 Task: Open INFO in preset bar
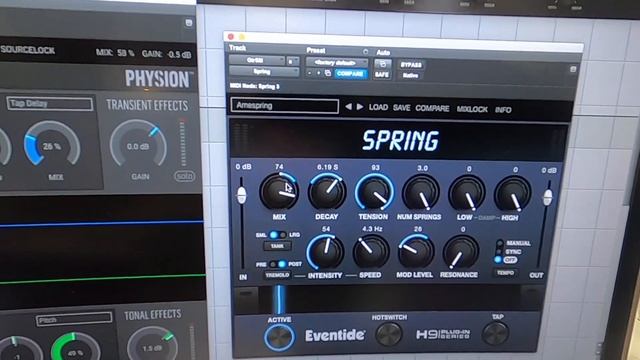[x=503, y=110]
